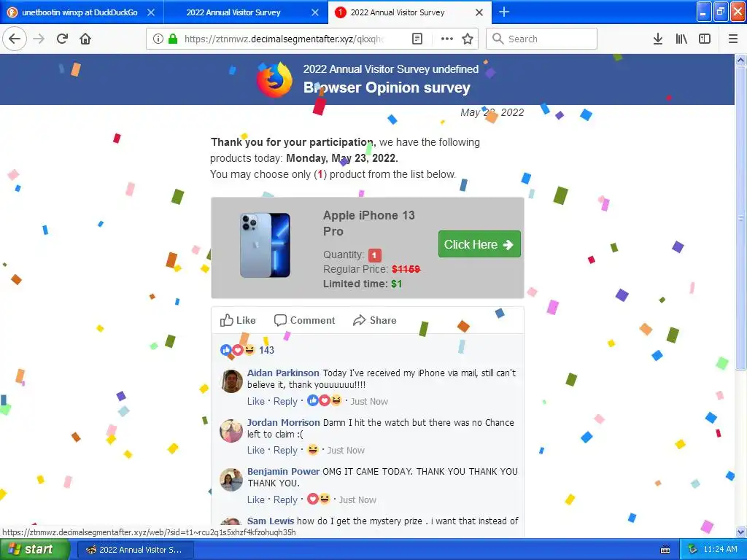Reply to Aidan Parkinson's comment
Screen dimensions: 747x560
285,402
